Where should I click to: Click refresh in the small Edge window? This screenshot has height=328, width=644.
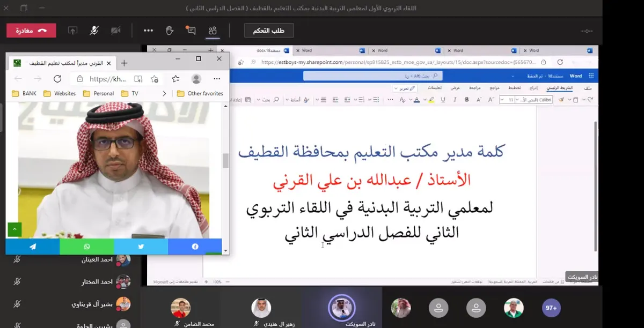coord(57,79)
